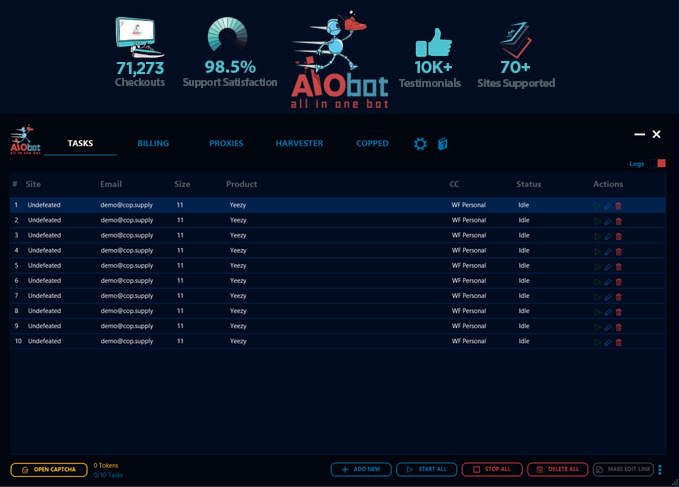Edit task 3 using pencil icon
The image size is (679, 487).
pyautogui.click(x=608, y=236)
